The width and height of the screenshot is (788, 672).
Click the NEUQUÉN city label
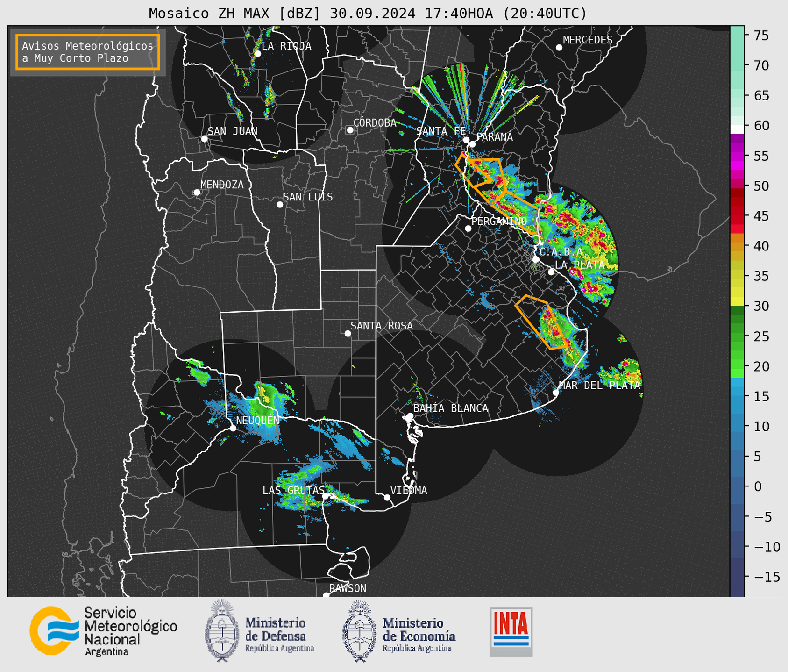[x=258, y=420]
